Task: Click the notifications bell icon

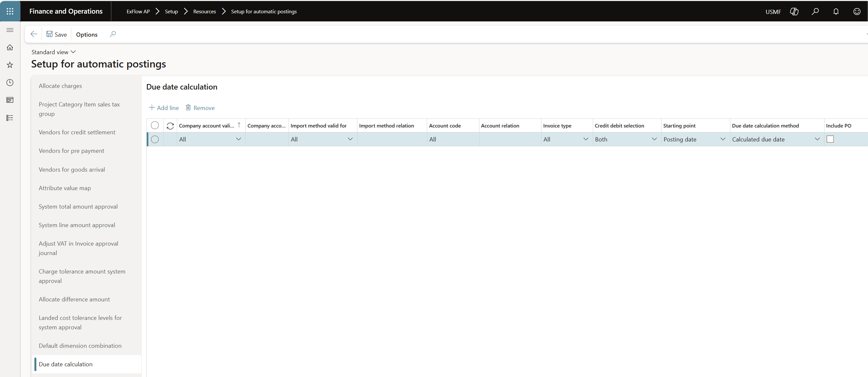Action: point(836,11)
